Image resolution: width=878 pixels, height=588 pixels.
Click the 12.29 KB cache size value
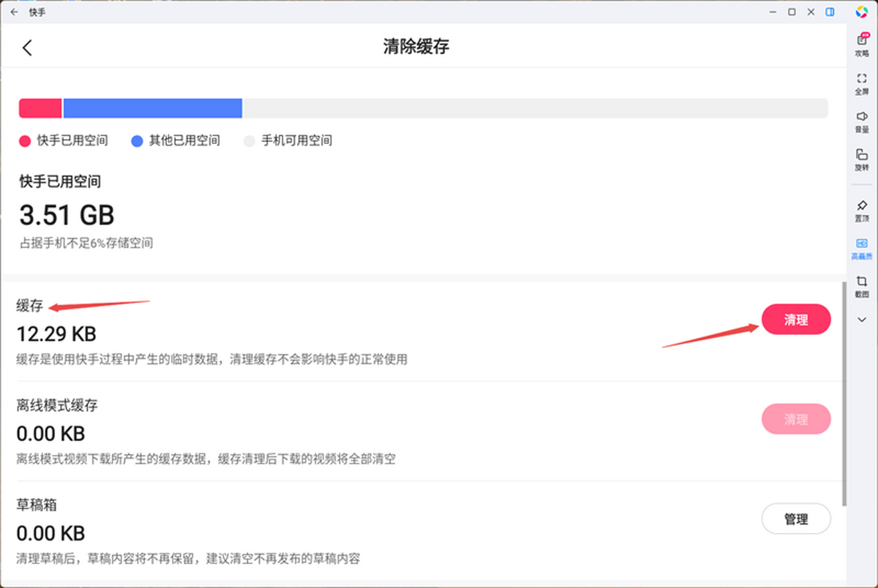[56, 334]
